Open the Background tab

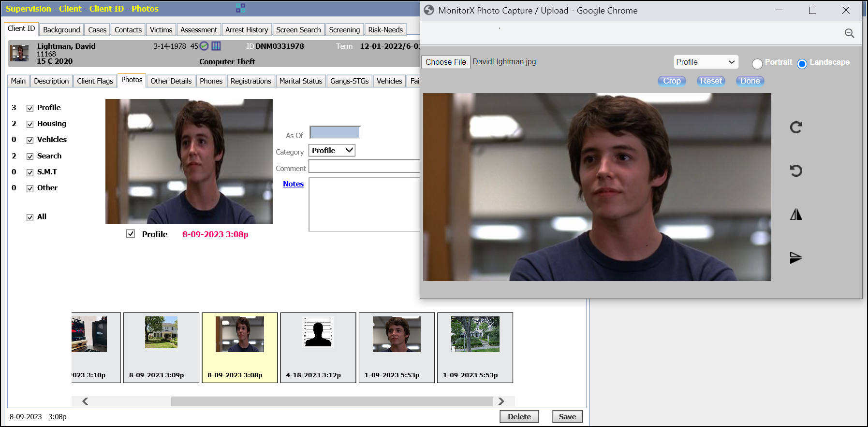tap(61, 29)
